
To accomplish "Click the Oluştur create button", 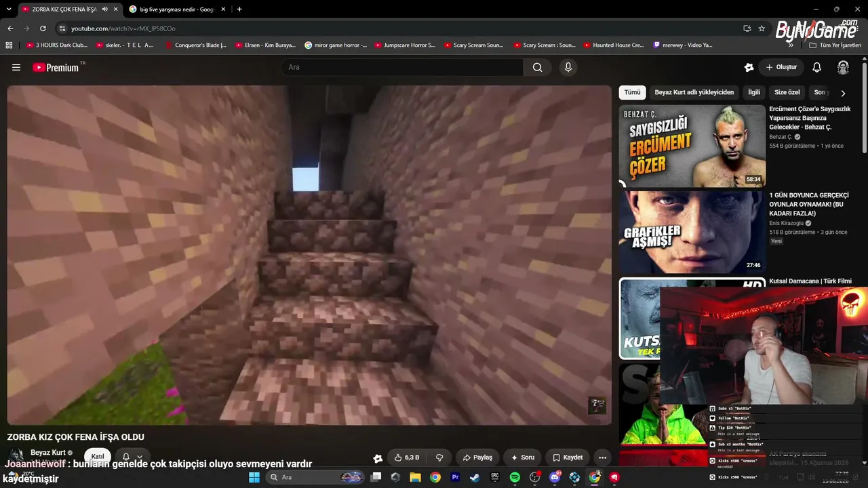I will tap(781, 67).
